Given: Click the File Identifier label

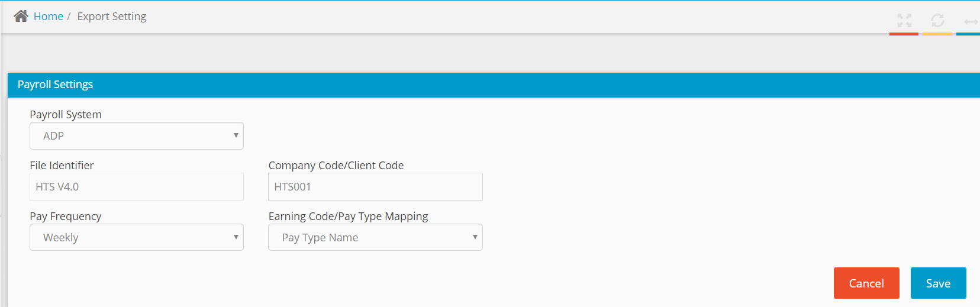Looking at the screenshot, I should (62, 165).
